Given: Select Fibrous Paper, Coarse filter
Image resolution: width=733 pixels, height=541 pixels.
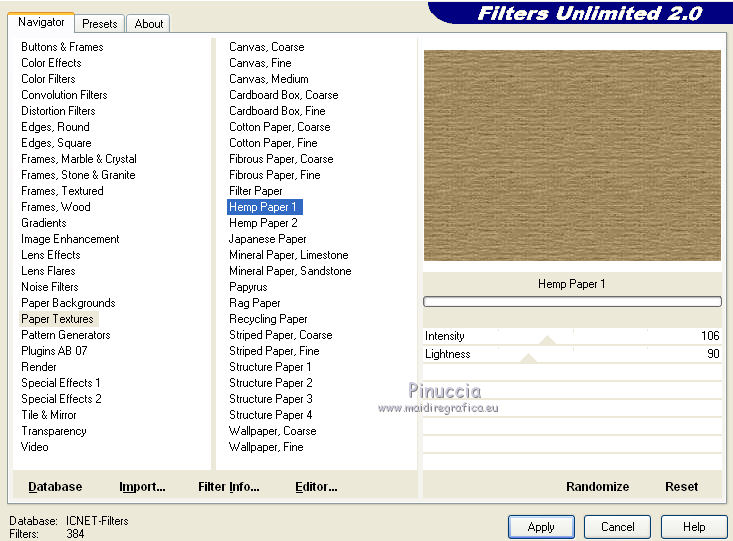Looking at the screenshot, I should pos(281,159).
